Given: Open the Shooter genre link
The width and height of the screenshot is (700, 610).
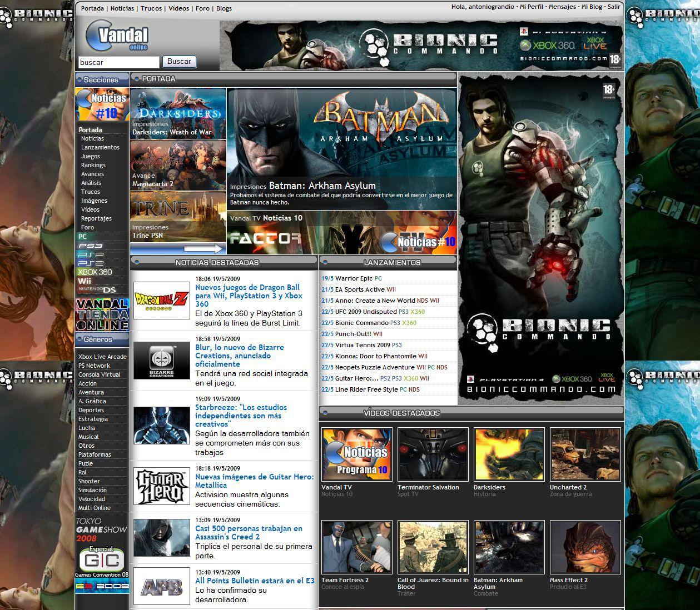Looking at the screenshot, I should pyautogui.click(x=89, y=481).
